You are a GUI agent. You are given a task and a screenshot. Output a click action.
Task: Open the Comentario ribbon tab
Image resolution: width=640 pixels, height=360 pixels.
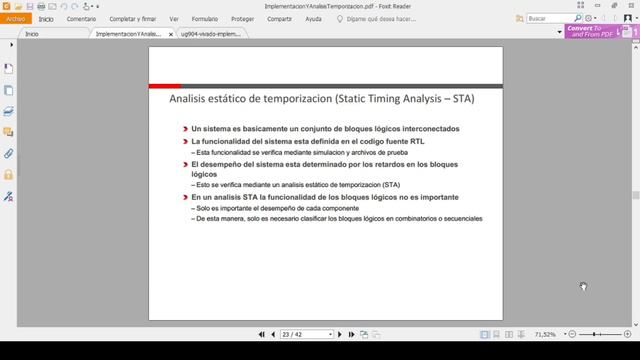81,19
